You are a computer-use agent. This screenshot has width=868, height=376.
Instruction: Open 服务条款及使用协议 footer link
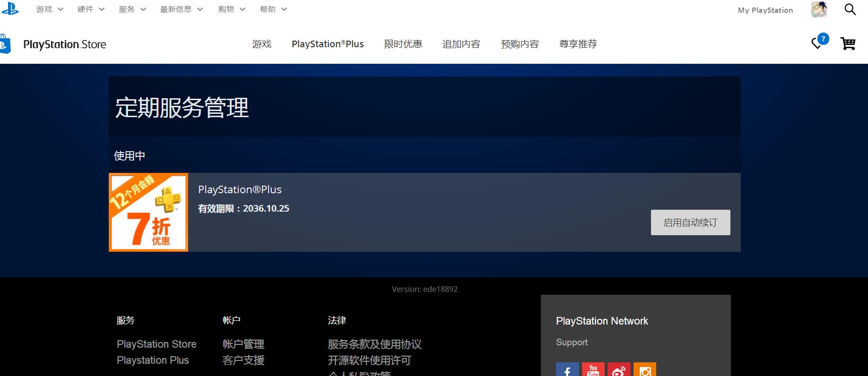pos(374,344)
